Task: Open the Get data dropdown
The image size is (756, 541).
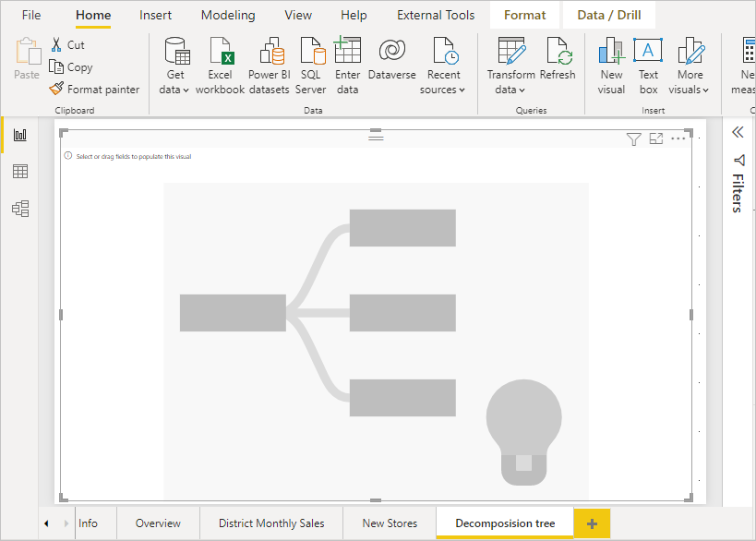Action: [174, 66]
